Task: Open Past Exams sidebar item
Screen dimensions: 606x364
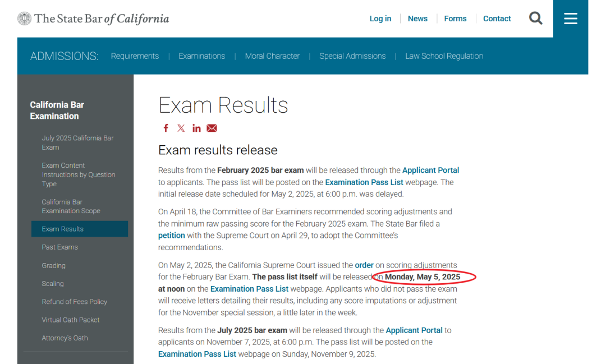Action: 60,247
